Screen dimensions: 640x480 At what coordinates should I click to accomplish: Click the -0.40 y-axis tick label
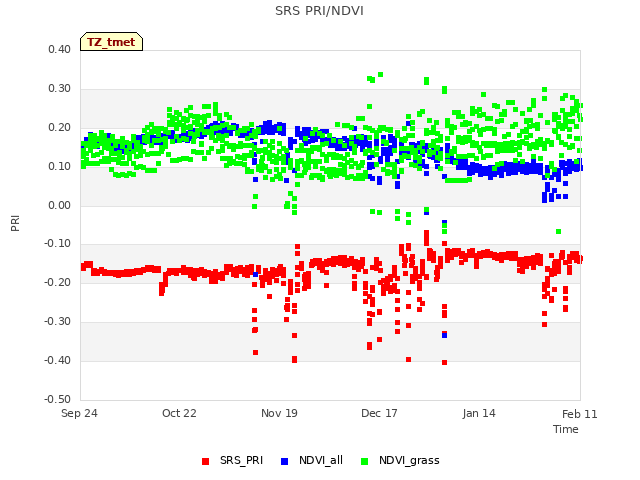click(x=58, y=360)
